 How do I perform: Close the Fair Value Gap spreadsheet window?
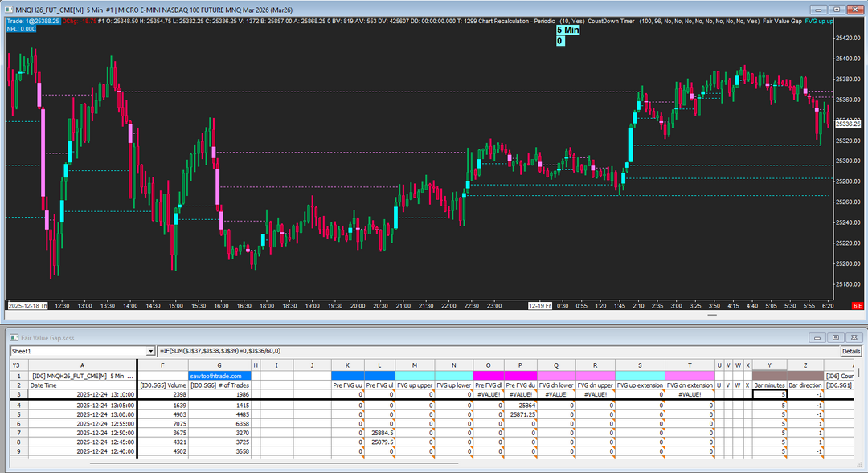[x=855, y=338]
